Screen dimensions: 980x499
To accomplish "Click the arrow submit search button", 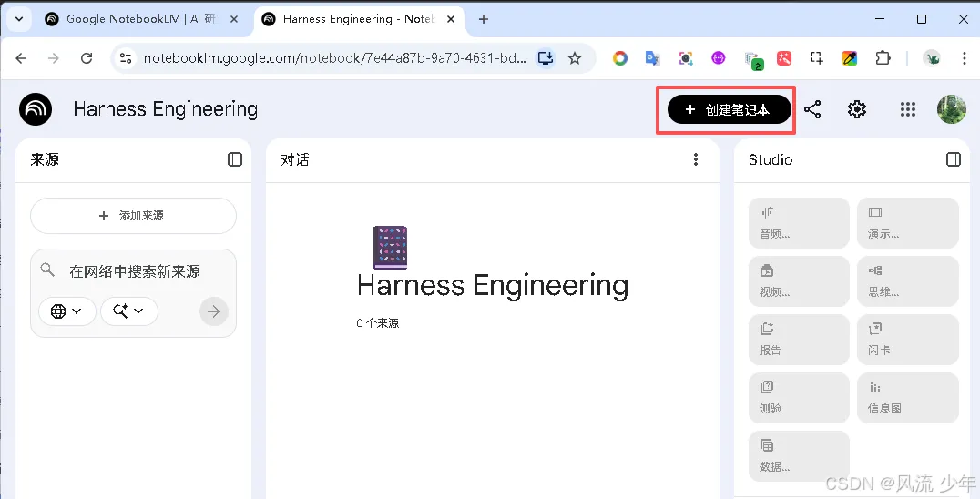I will tap(214, 311).
